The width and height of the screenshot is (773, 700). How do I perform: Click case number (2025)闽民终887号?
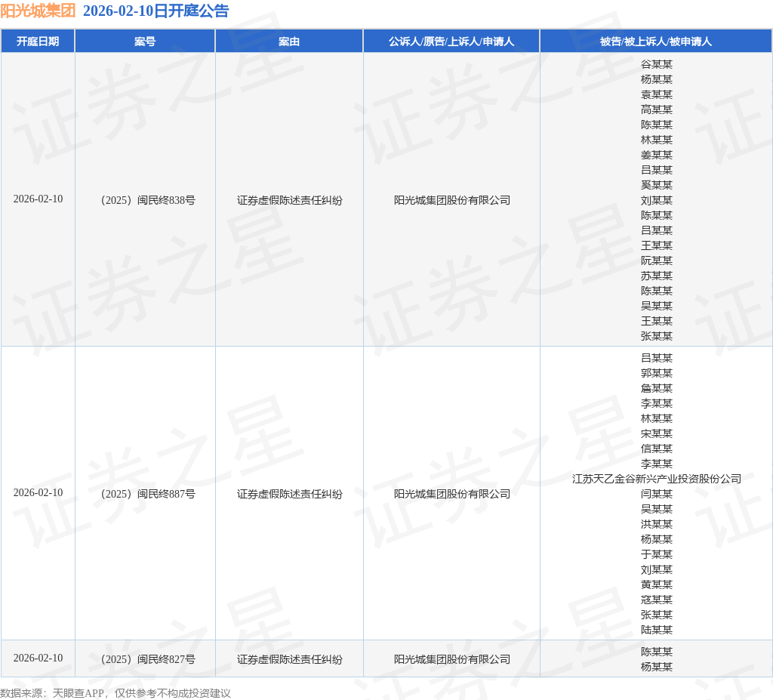pos(148,494)
